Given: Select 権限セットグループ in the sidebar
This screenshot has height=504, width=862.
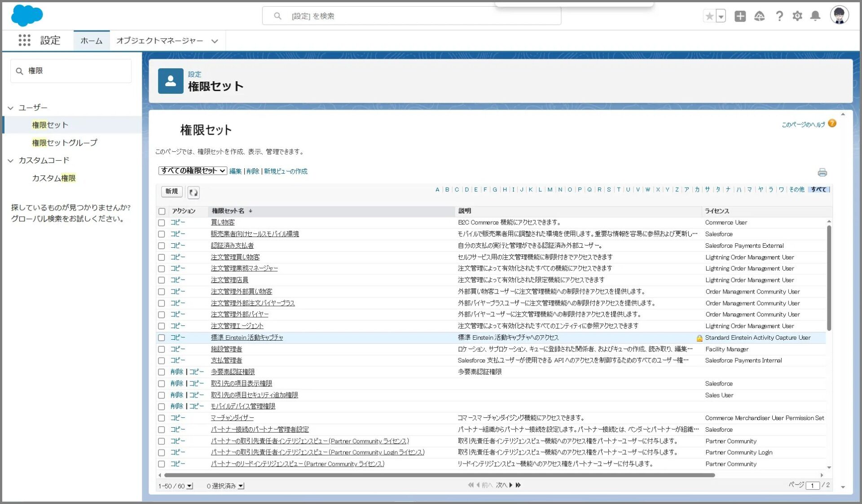Looking at the screenshot, I should [65, 143].
